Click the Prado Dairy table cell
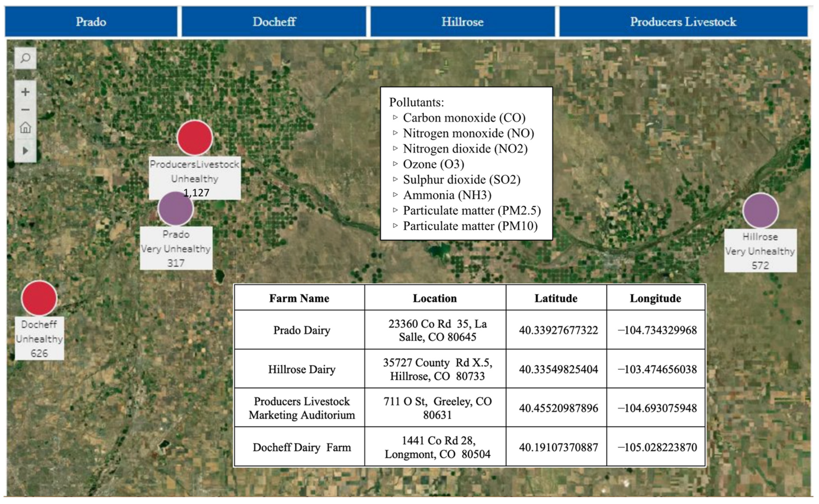Viewport: 819px width, 504px height. (x=302, y=330)
